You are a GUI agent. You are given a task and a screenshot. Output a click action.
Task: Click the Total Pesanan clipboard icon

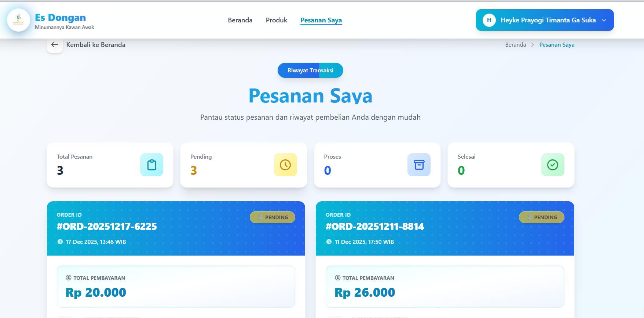click(x=151, y=165)
